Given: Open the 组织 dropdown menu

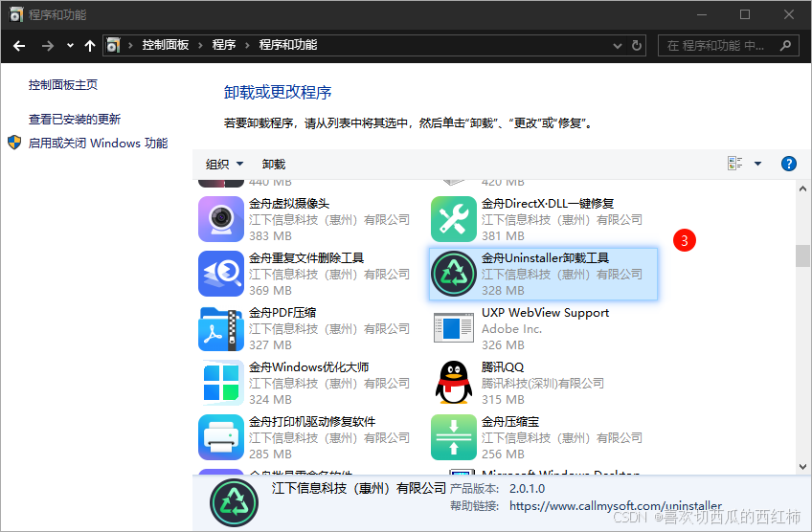Looking at the screenshot, I should [x=224, y=164].
